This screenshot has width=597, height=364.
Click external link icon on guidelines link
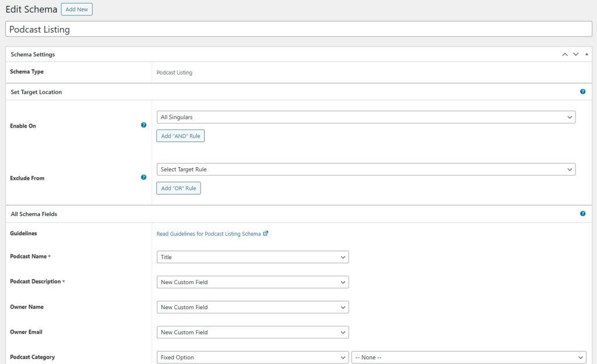point(266,233)
